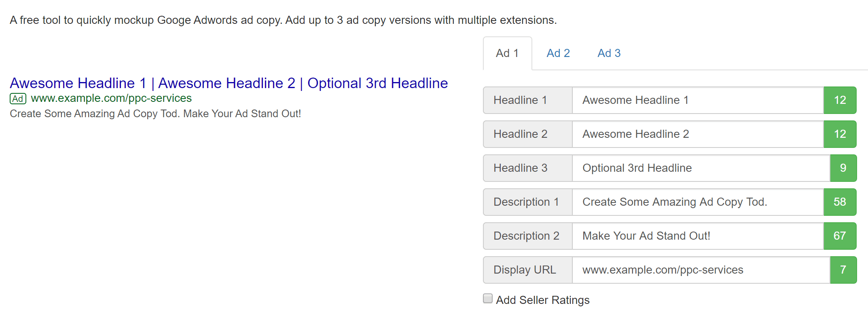Click Headline 1 character counter showing 12
This screenshot has height=314, width=868.
pos(840,100)
